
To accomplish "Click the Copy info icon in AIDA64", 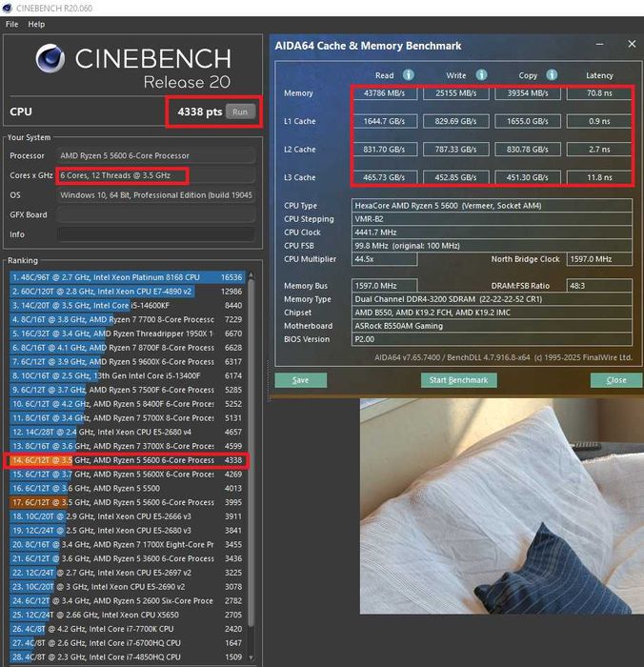I will [x=552, y=75].
